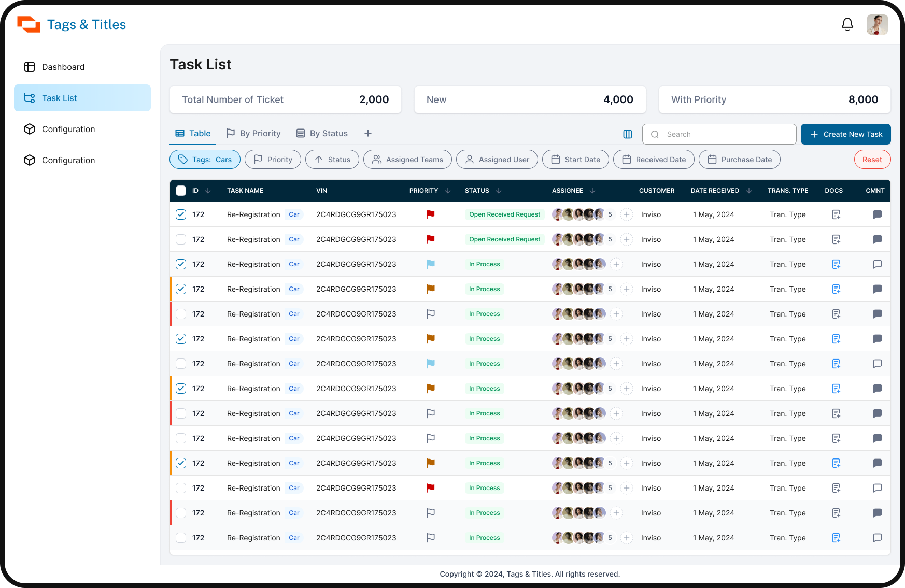The image size is (905, 588).
Task: Click the Tags & Titles logo
Action: click(72, 24)
